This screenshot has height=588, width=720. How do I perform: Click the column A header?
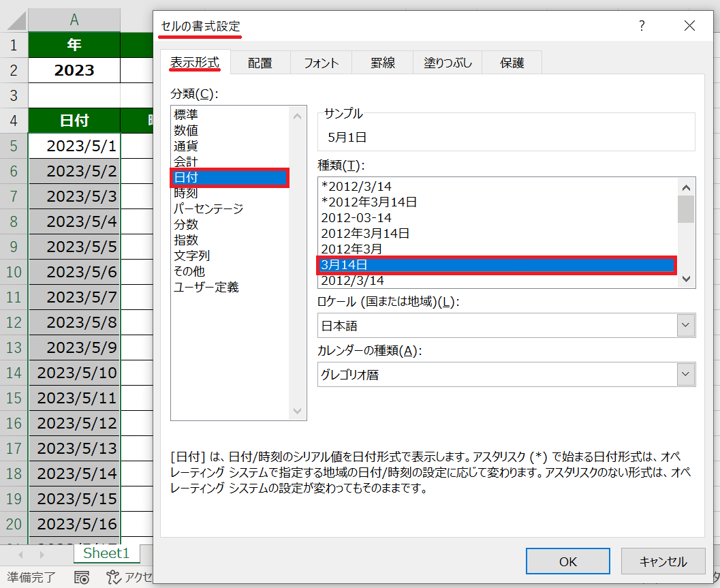(74, 20)
